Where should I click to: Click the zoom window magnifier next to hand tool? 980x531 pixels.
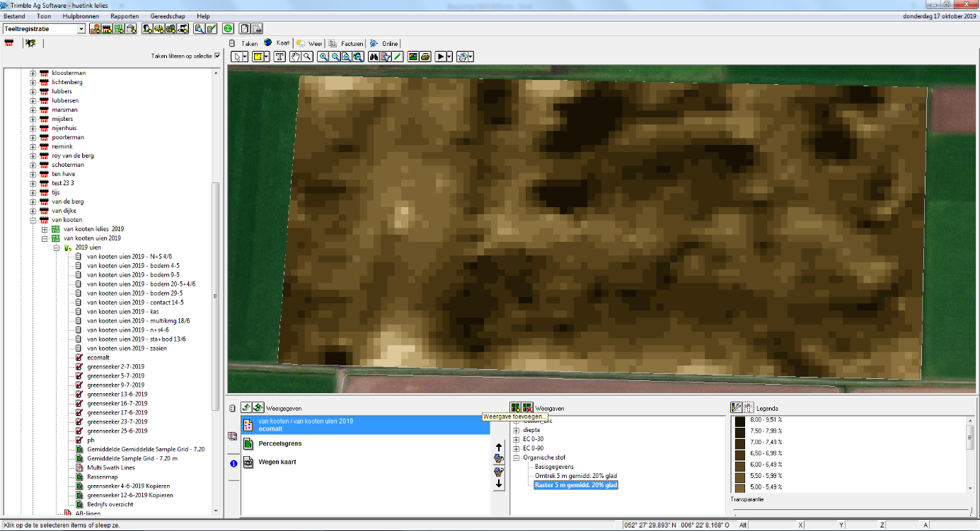(307, 57)
